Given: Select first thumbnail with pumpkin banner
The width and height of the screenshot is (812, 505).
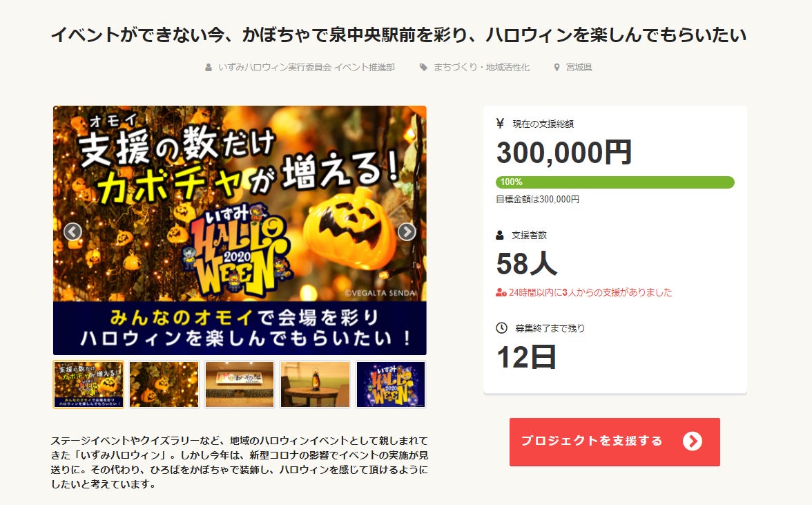Looking at the screenshot, I should click(88, 384).
